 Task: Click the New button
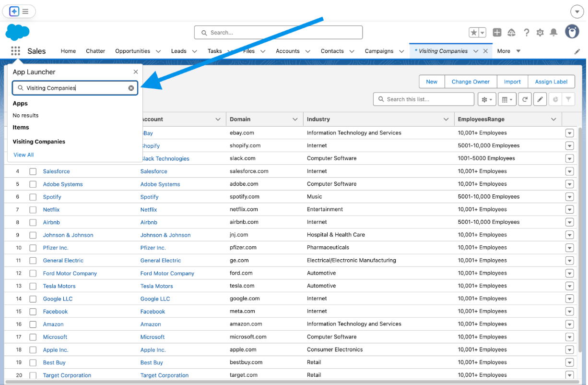(x=432, y=82)
